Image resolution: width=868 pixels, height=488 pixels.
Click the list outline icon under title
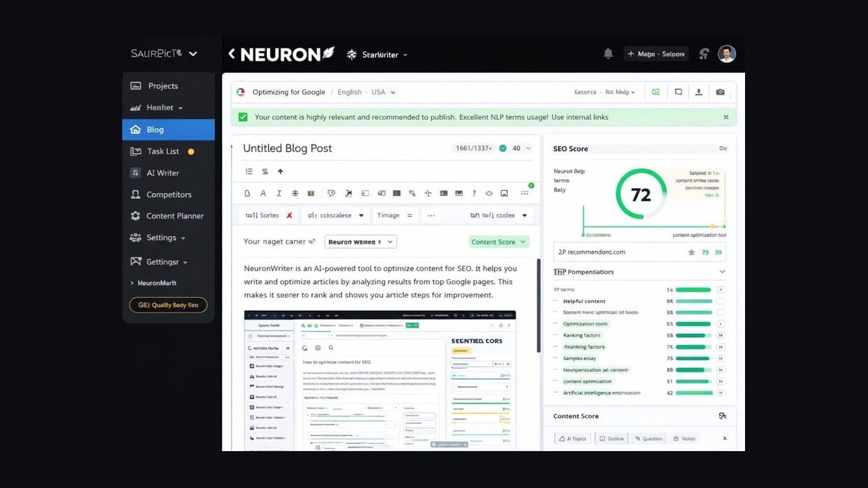coord(249,171)
